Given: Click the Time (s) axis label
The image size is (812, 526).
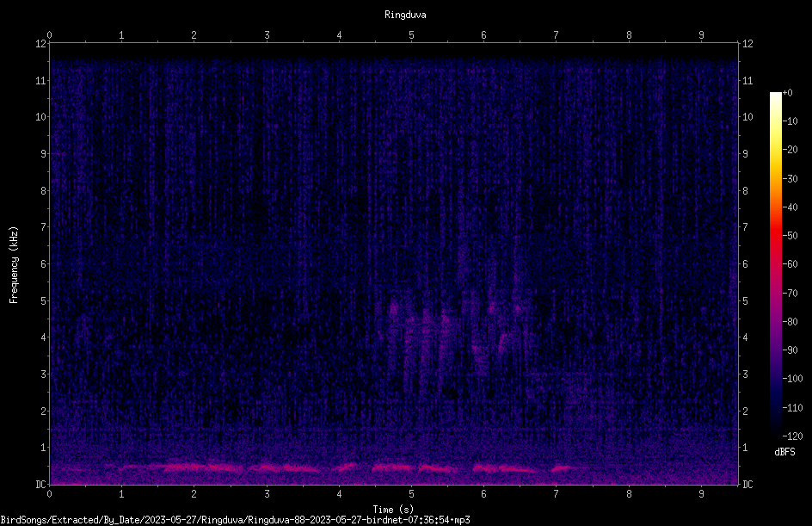Looking at the screenshot, I should [393, 510].
